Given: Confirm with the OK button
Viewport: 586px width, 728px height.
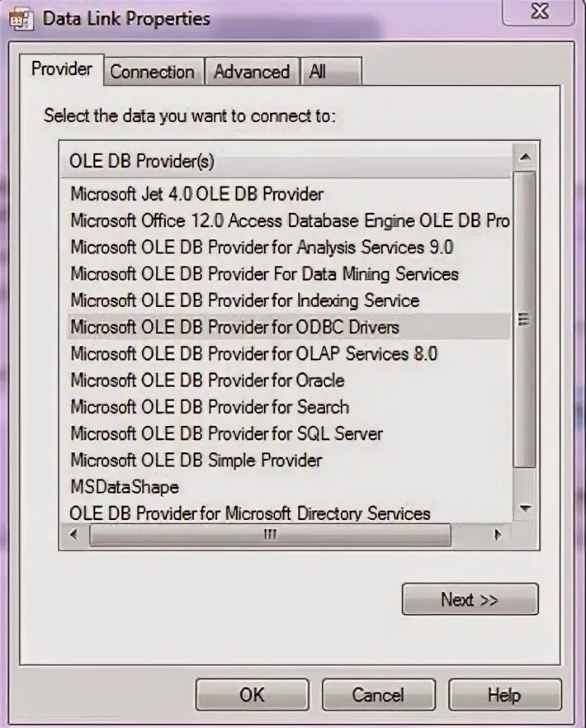Looking at the screenshot, I should [252, 695].
